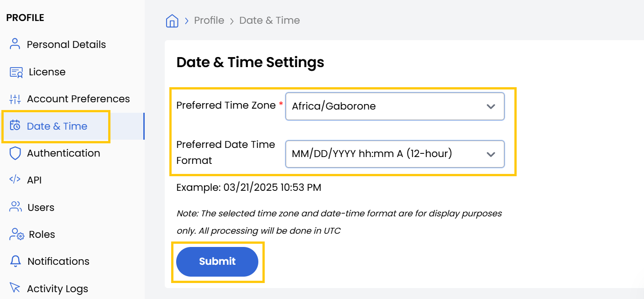Select the Authentication shield icon
Image resolution: width=644 pixels, height=299 pixels.
(15, 153)
